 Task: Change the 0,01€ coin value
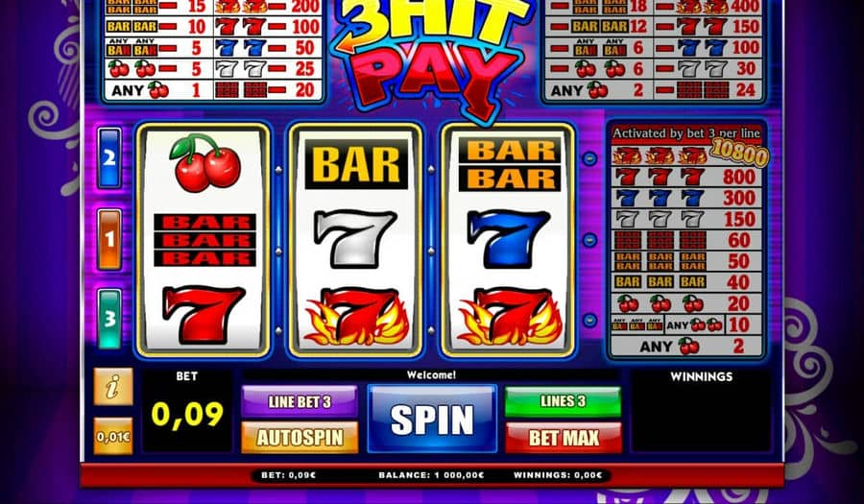pyautogui.click(x=113, y=436)
